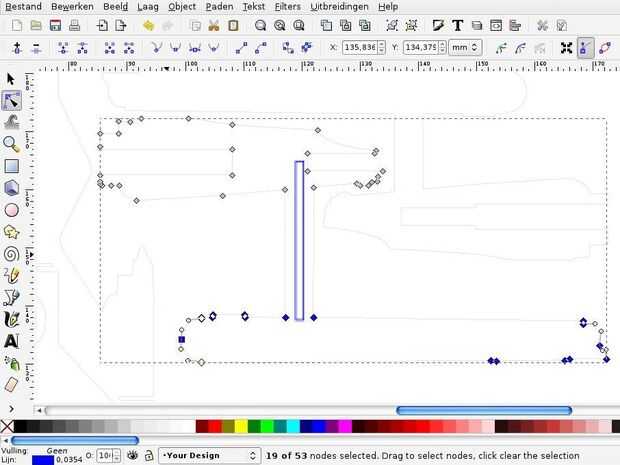Select the Rectangle tool

[11, 166]
